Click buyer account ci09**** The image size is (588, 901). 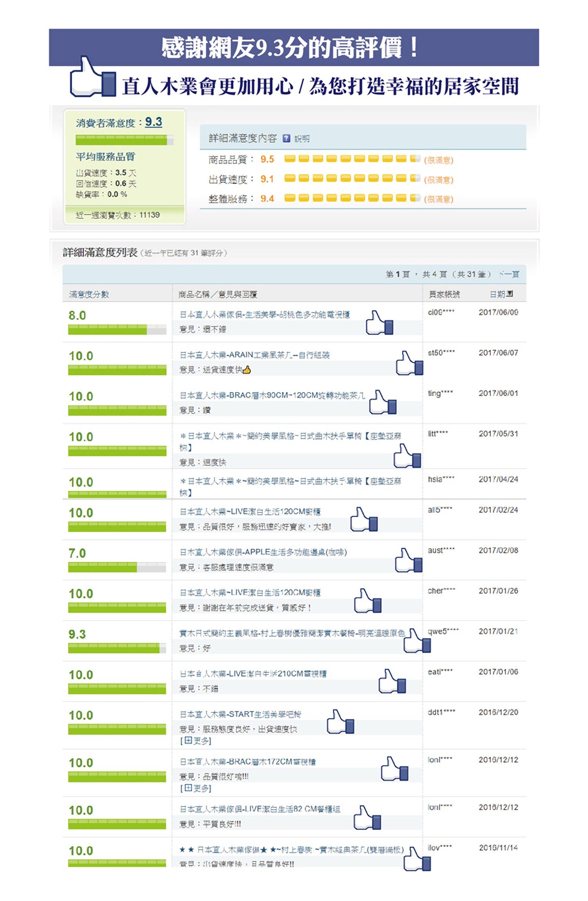pos(441,312)
